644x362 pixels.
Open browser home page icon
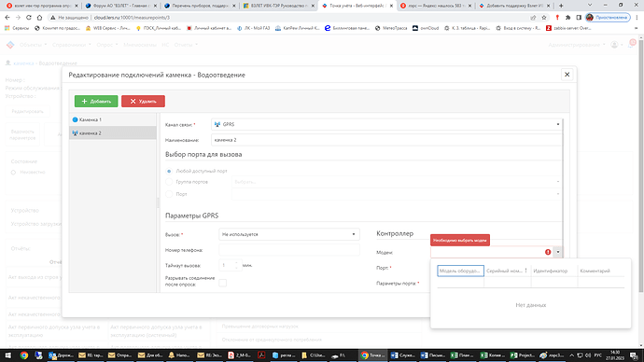click(39, 18)
